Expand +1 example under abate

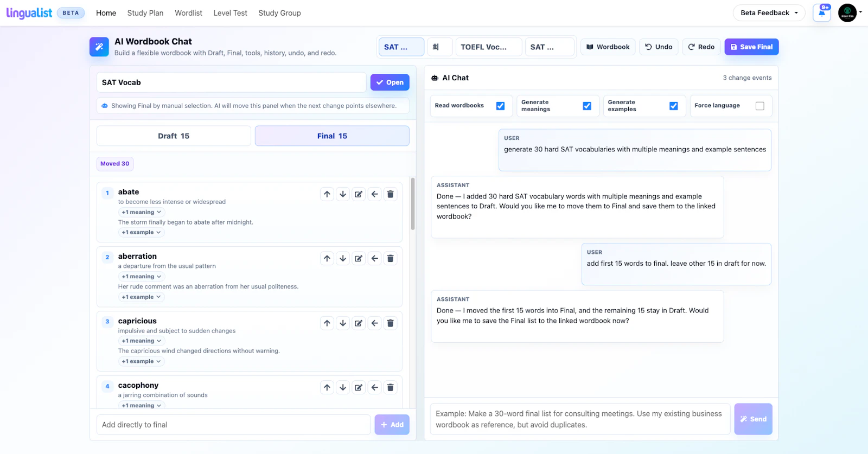click(142, 232)
